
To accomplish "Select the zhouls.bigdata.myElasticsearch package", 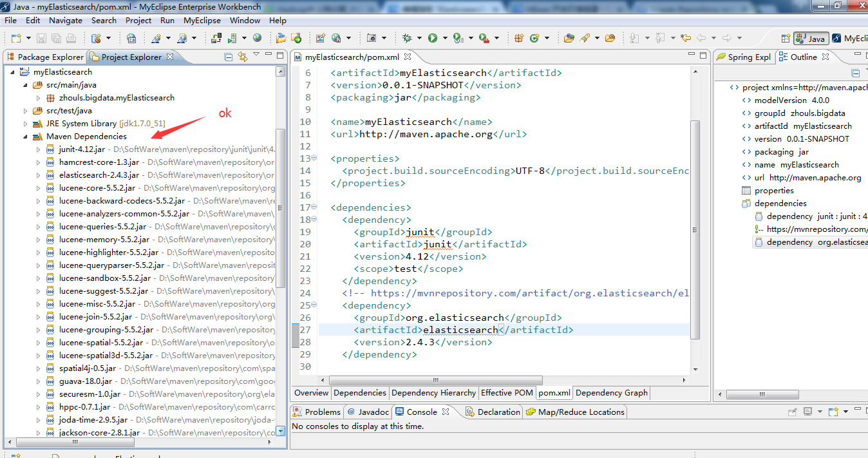I will click(x=117, y=98).
